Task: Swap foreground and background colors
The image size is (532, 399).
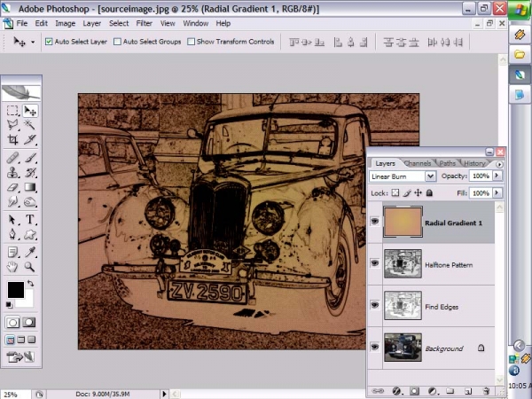Action: [31, 283]
